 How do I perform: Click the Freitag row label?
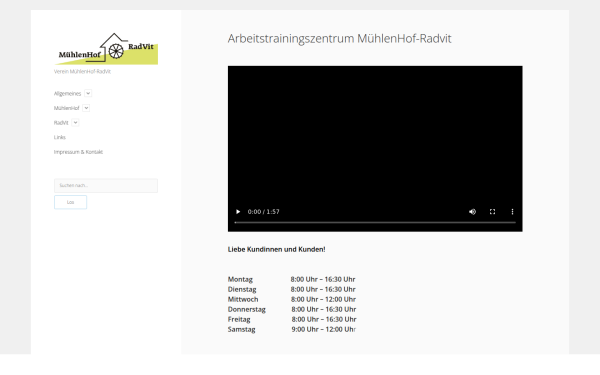tap(239, 319)
